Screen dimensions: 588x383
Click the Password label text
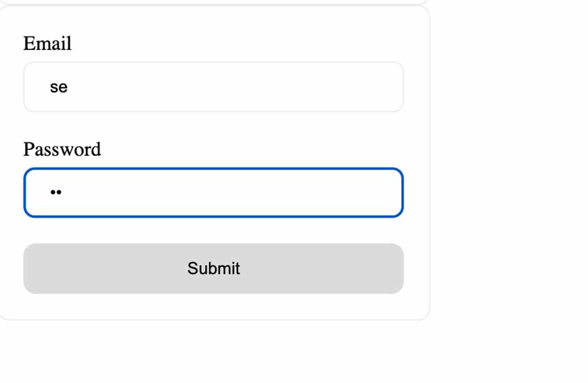point(61,150)
